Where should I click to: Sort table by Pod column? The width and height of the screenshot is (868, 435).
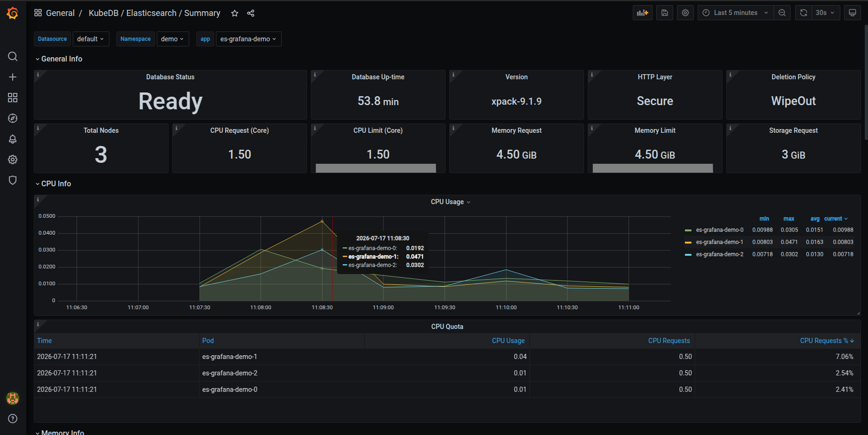tap(208, 341)
